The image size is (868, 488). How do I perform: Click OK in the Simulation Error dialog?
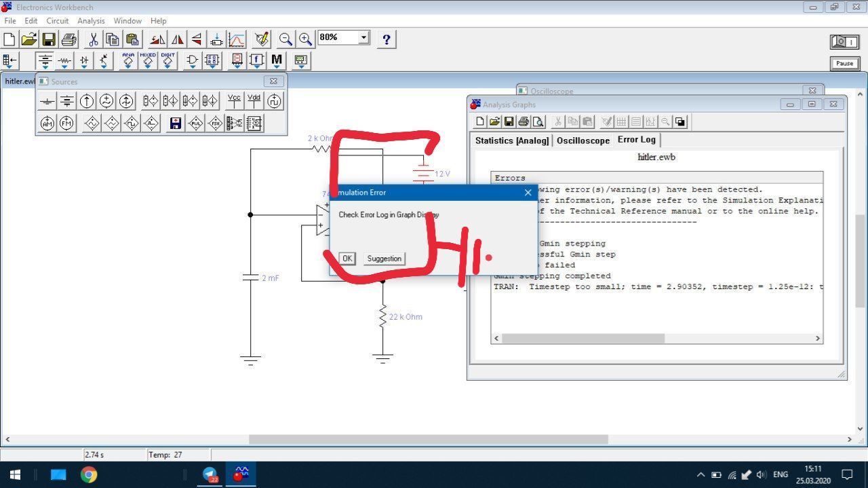click(347, 259)
